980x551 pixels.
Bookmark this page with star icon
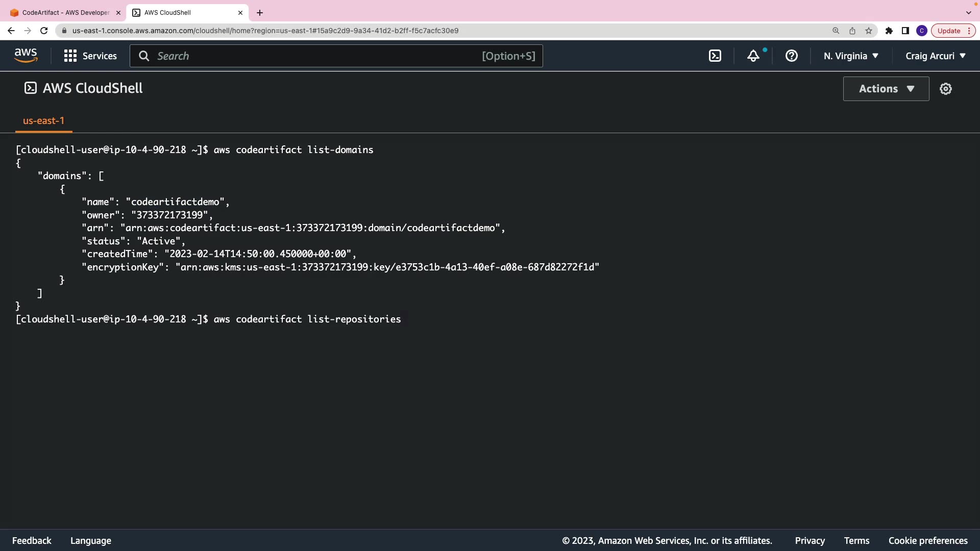(868, 31)
